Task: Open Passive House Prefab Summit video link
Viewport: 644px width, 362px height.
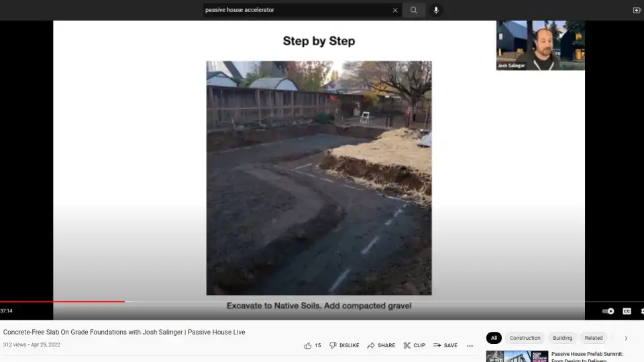Action: [x=587, y=354]
